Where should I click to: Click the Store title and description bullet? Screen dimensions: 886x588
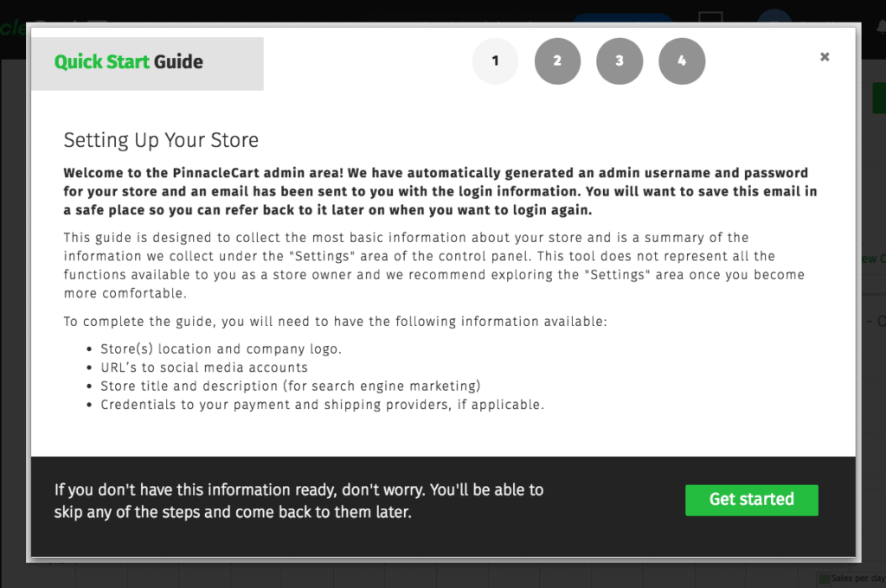291,387
